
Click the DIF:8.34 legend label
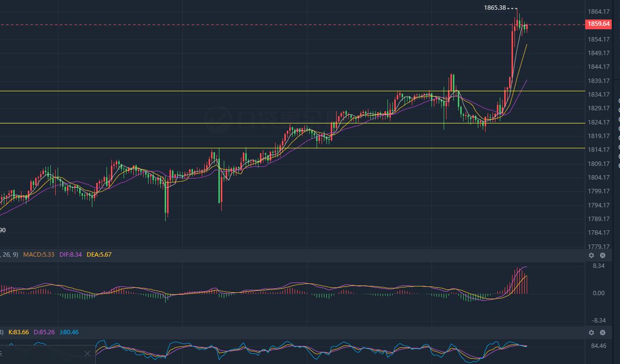click(x=71, y=255)
